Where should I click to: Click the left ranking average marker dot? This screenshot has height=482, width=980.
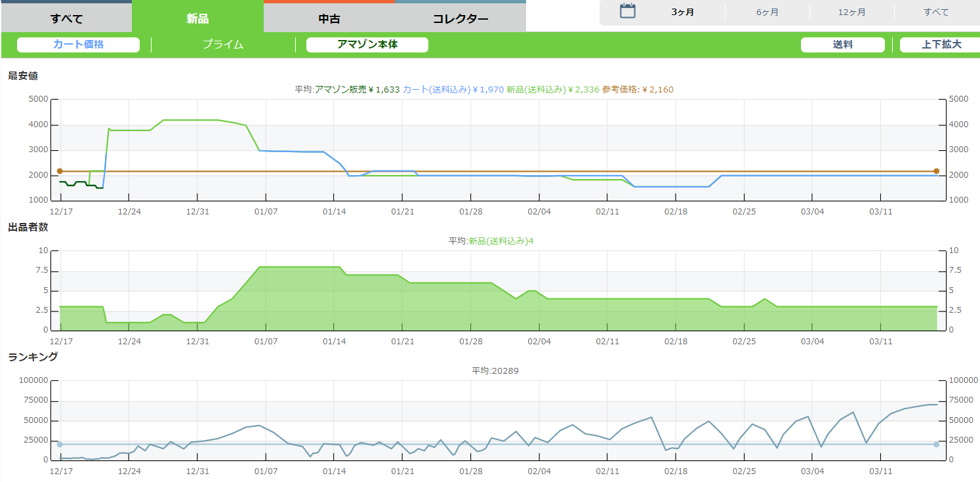click(x=60, y=445)
